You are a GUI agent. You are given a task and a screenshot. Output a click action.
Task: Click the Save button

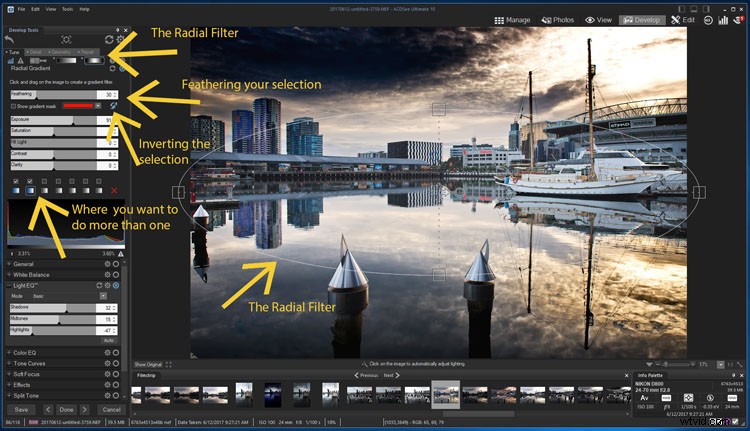pos(21,409)
